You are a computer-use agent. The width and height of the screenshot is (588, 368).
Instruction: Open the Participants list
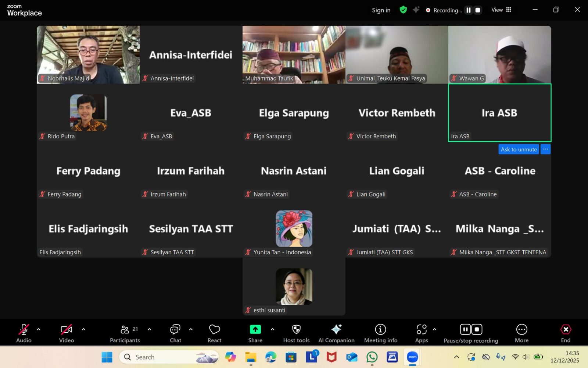pos(125,333)
